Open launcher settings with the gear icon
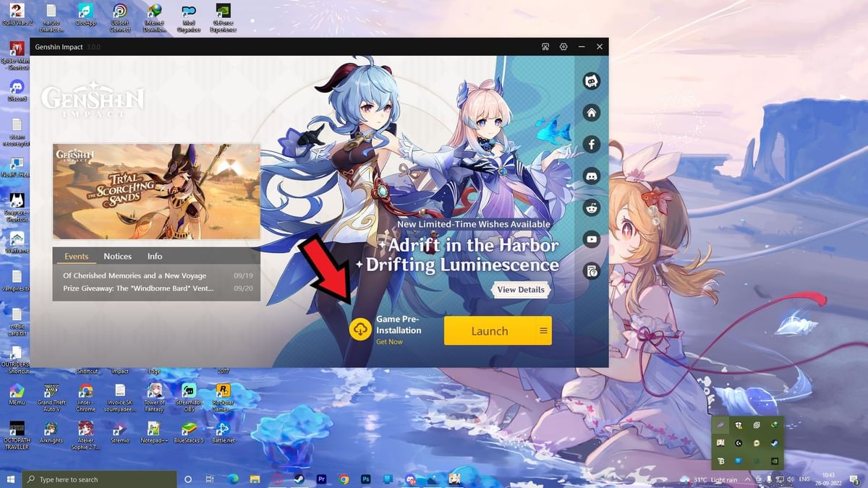Image resolution: width=868 pixels, height=488 pixels. tap(563, 46)
